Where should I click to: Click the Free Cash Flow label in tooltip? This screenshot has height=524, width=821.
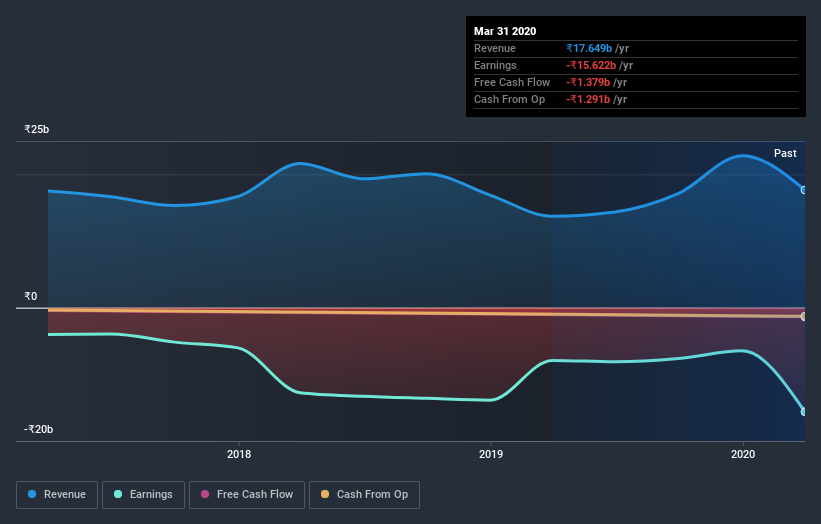[512, 82]
